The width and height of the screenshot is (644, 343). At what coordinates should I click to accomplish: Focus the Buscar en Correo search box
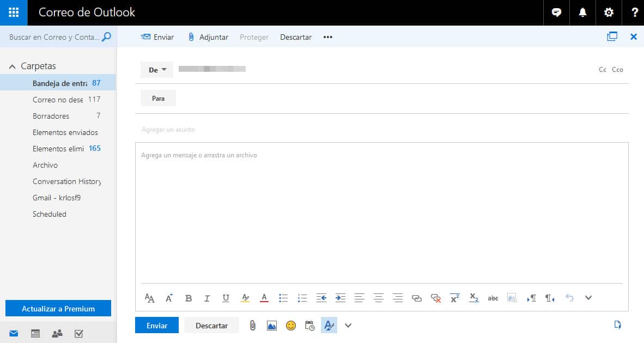pos(54,37)
